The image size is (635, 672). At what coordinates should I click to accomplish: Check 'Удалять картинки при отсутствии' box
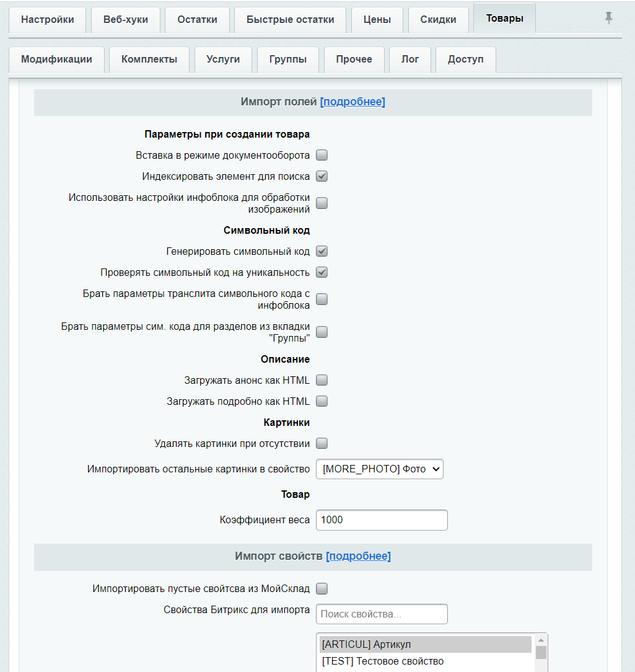322,443
